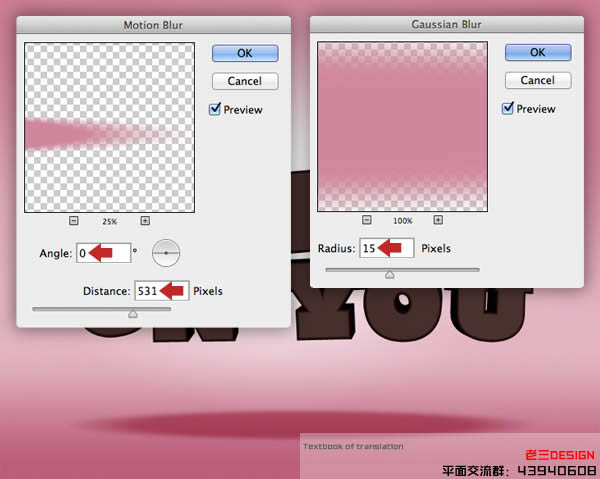Click the Distance input field
Viewport: 600px width, 479px height.
[161, 291]
